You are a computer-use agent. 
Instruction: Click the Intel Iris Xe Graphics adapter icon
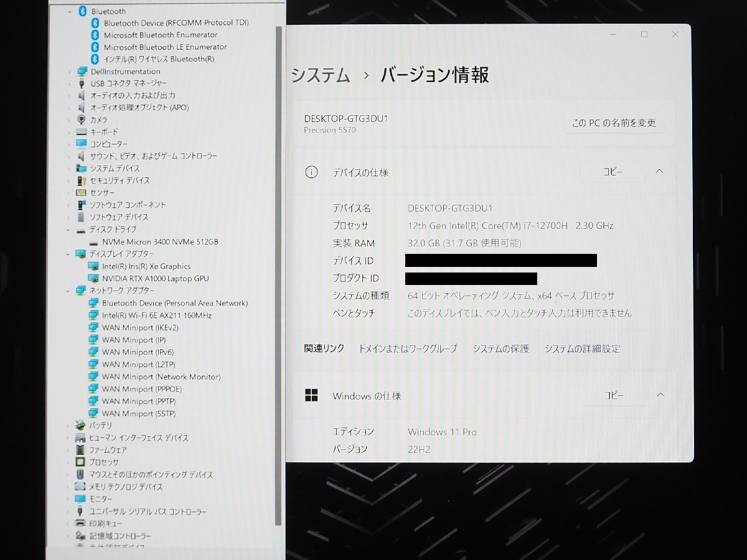93,266
